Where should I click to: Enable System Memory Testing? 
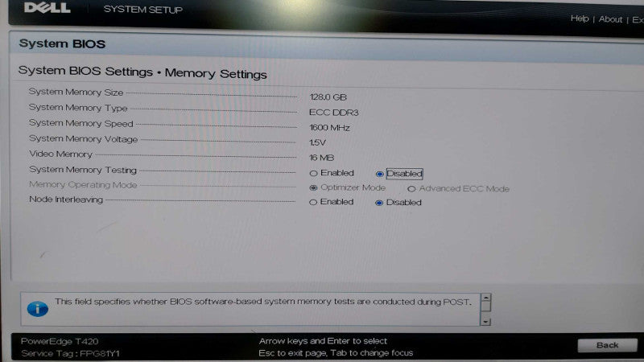(313, 173)
